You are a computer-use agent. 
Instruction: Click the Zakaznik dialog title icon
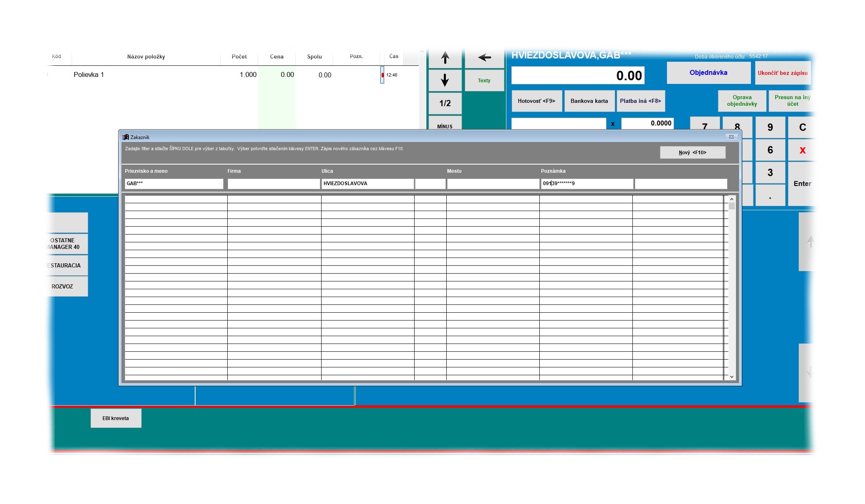126,137
